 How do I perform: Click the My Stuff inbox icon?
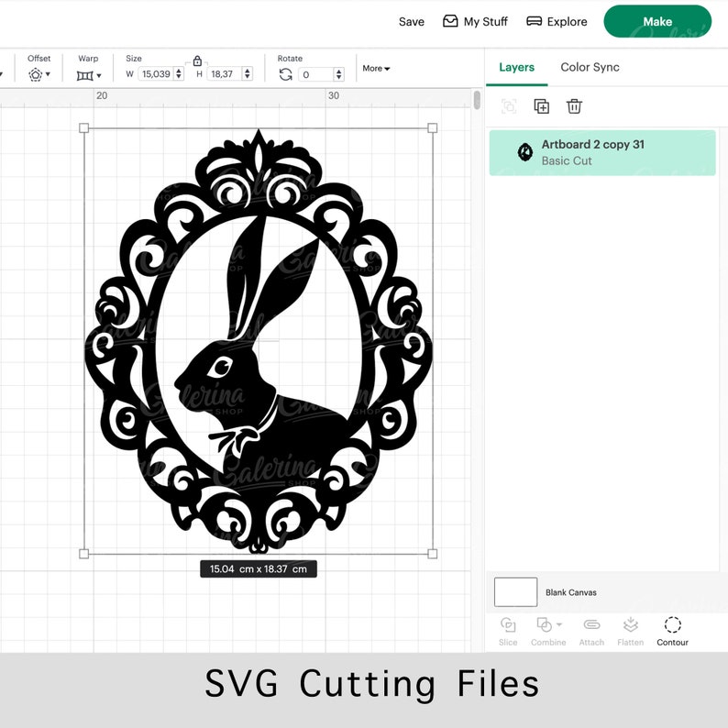pos(450,21)
